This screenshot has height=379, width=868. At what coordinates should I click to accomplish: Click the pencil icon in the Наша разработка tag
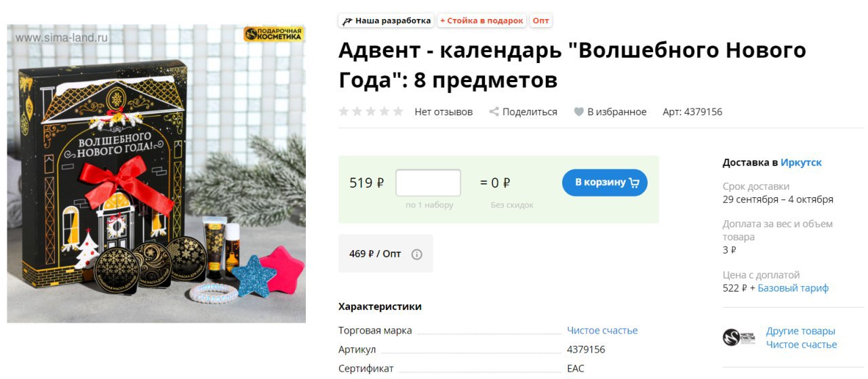coord(348,21)
